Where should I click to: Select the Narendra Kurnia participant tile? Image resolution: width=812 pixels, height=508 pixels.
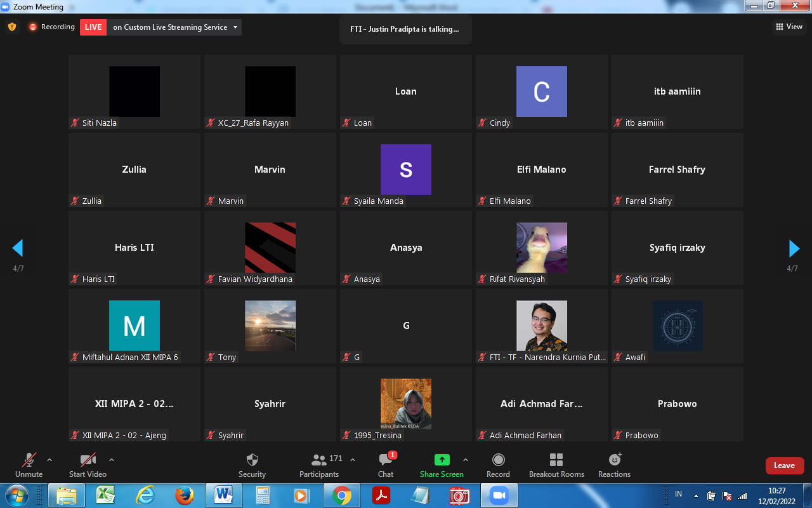(542, 326)
